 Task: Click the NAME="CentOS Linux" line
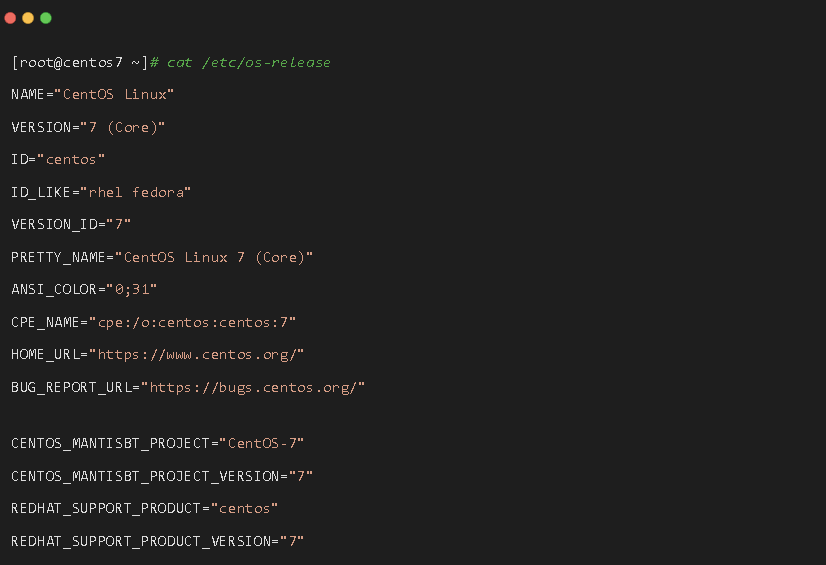[x=92, y=94]
